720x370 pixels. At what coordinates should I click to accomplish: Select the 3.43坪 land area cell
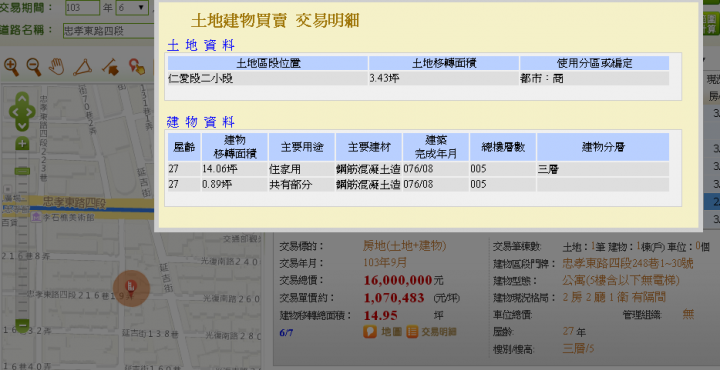coord(444,78)
